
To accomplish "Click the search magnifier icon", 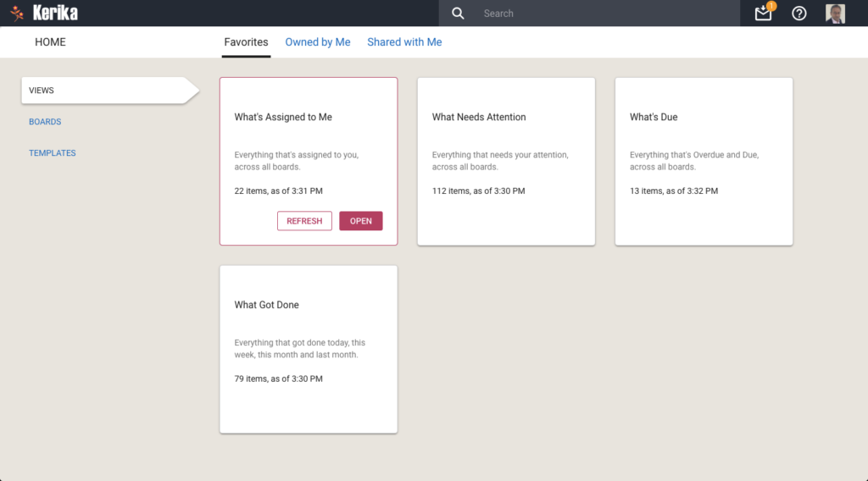I will (x=458, y=14).
